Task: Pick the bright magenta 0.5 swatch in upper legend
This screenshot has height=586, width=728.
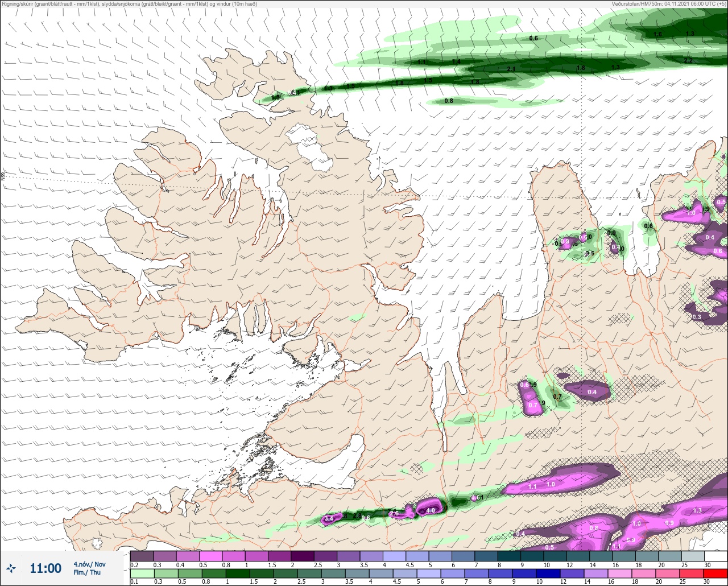Action: tap(210, 555)
